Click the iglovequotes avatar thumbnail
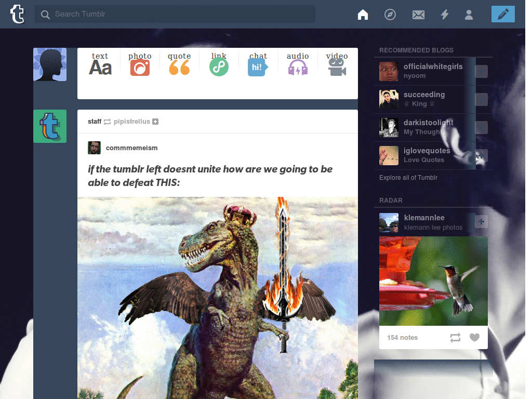Screen dimensions: 532x399 coord(389,156)
